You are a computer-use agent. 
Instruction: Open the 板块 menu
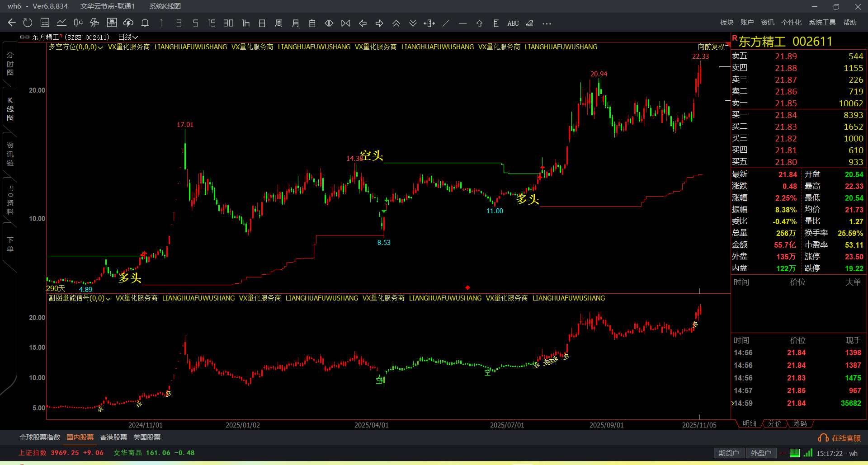pos(727,23)
